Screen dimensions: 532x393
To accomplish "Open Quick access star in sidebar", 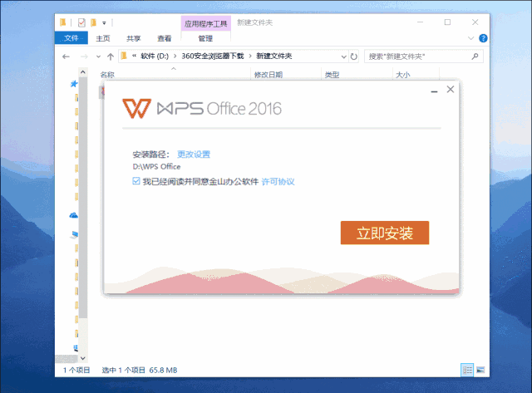I will (x=74, y=83).
